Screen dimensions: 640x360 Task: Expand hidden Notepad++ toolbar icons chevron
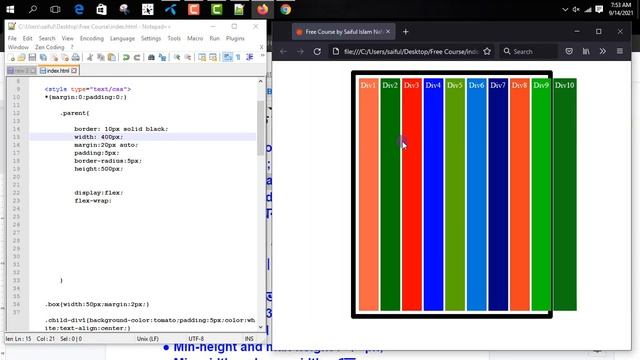pos(262,56)
